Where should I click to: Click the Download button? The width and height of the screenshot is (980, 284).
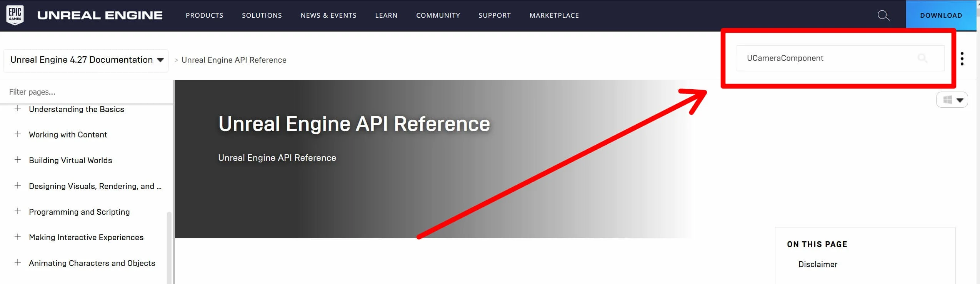pos(941,15)
